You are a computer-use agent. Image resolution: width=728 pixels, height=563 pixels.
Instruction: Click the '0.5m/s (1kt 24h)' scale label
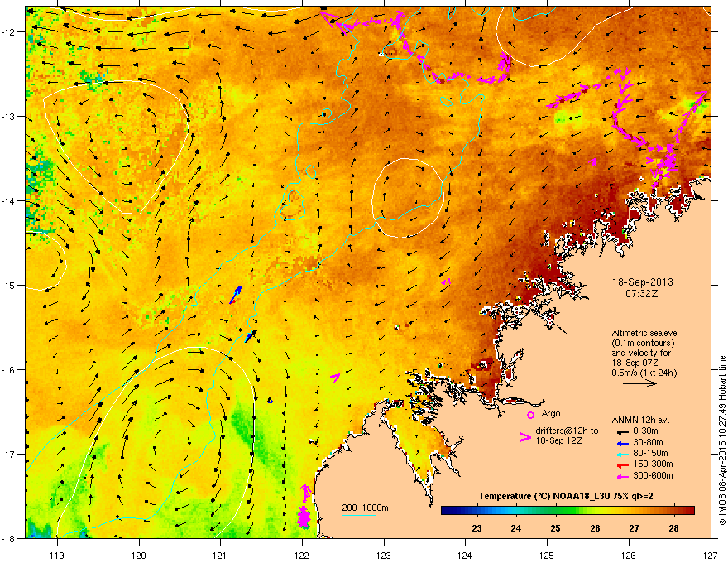point(644,373)
